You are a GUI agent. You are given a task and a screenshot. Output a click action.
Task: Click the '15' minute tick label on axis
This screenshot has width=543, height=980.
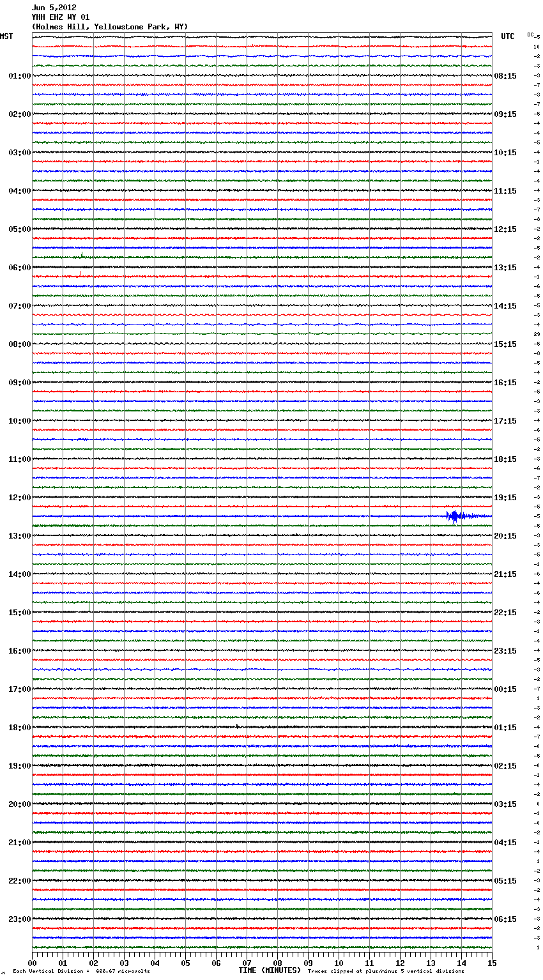click(x=492, y=963)
